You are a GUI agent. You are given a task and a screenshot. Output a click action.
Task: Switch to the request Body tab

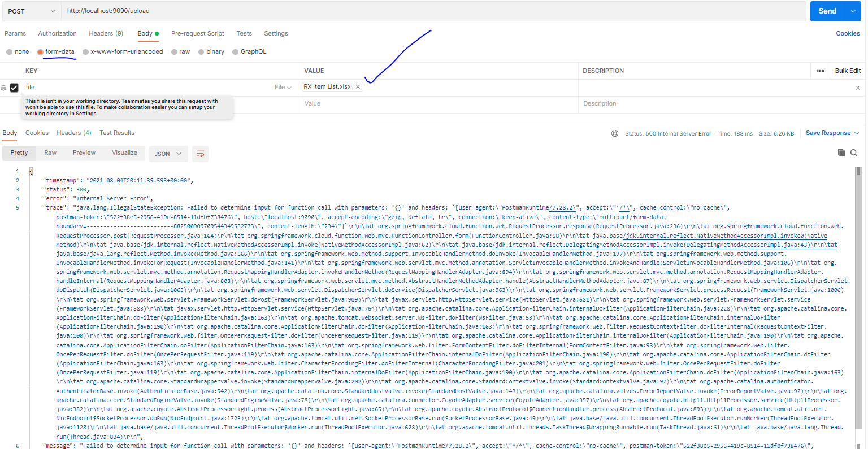click(148, 33)
